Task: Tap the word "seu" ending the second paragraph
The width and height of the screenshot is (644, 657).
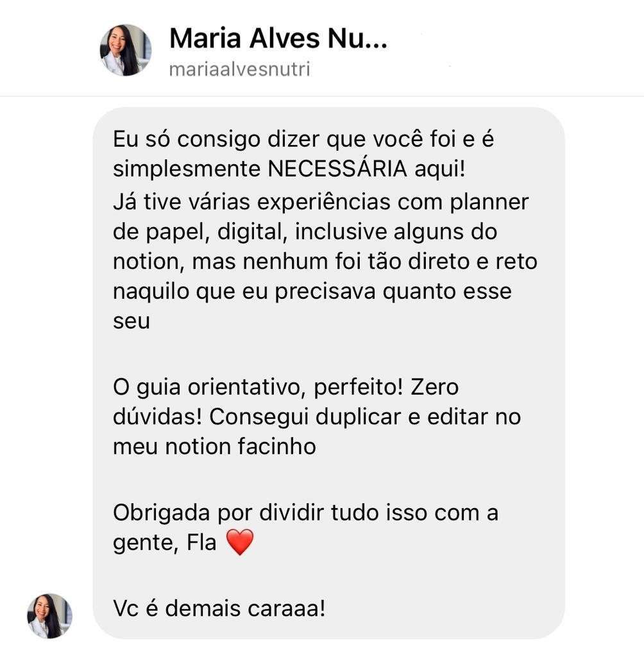Action: 131,322
